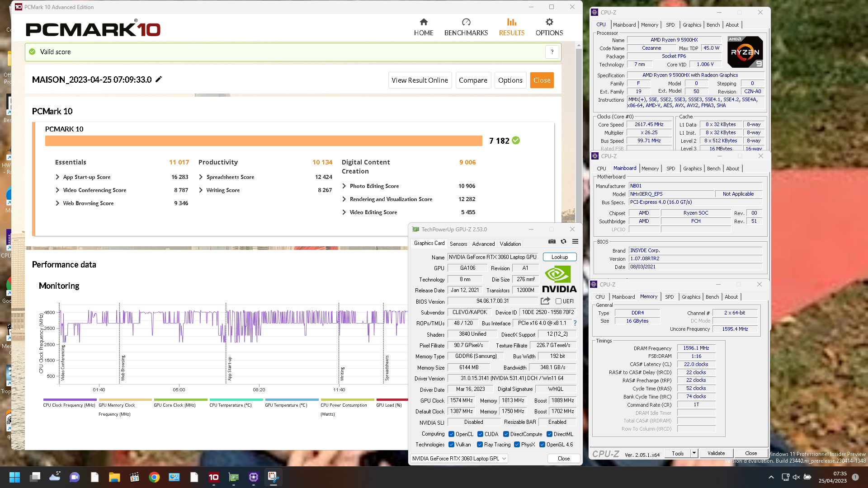The height and width of the screenshot is (488, 868).
Task: Switch to the Advanced tab in GPU-Z
Action: [483, 244]
